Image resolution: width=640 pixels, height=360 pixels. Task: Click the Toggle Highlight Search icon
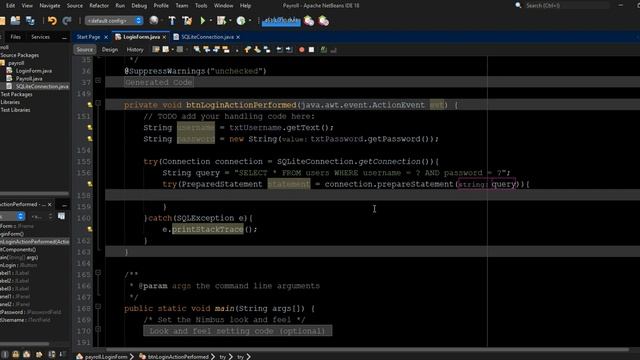[226, 49]
